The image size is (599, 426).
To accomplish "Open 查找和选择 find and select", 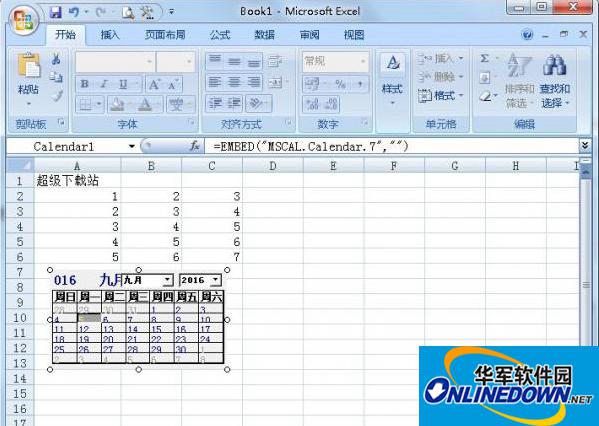I will point(555,81).
